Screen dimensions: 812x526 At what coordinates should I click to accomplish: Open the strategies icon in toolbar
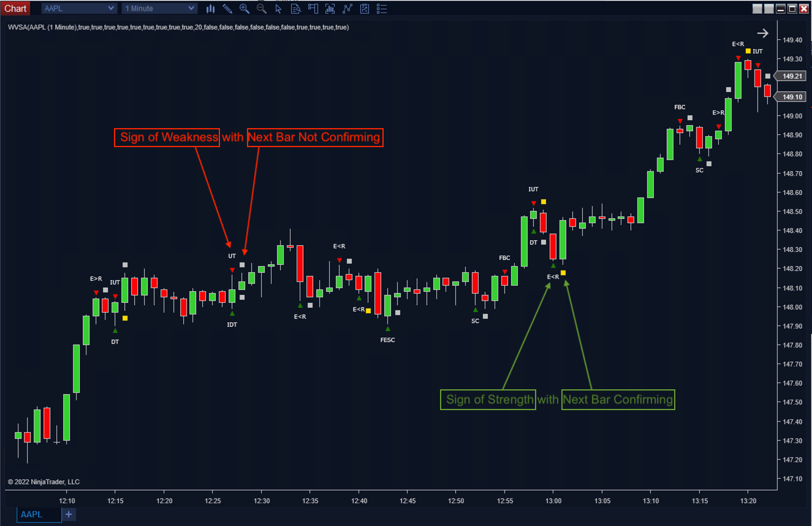click(347, 9)
